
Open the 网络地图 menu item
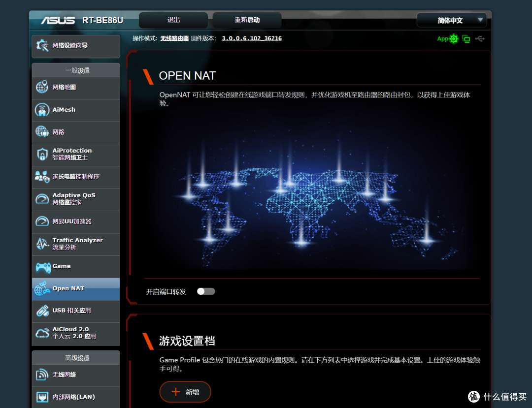coord(76,88)
